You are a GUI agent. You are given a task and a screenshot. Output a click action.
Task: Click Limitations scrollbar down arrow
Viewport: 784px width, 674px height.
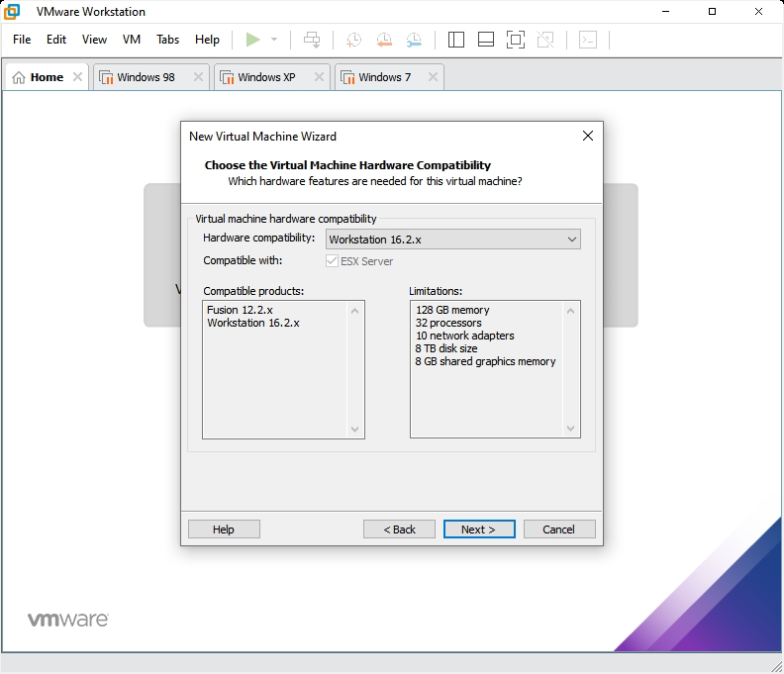click(570, 429)
